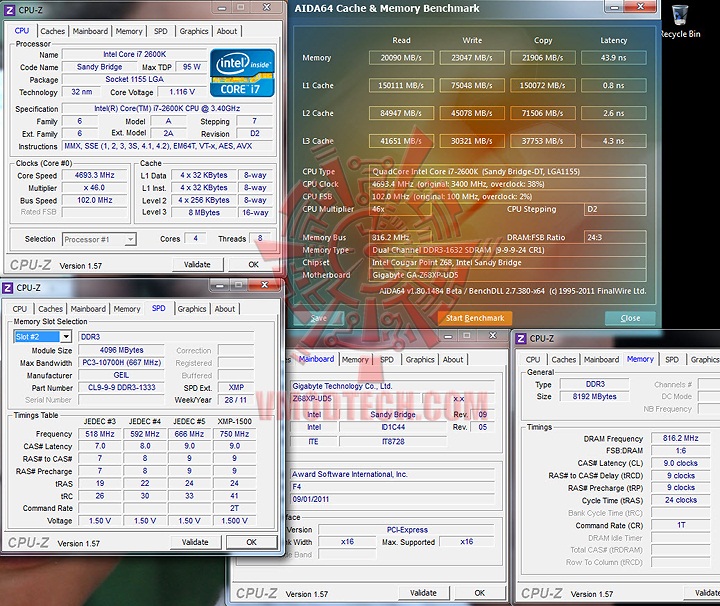The height and width of the screenshot is (606, 720).
Task: Click OK in the SPD CPU-Z window
Action: point(252,542)
